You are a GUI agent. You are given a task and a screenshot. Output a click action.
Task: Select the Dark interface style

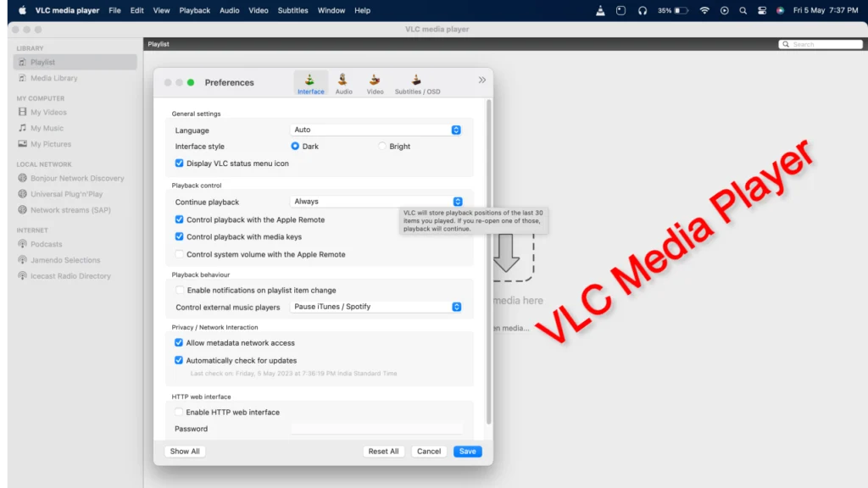coord(295,146)
